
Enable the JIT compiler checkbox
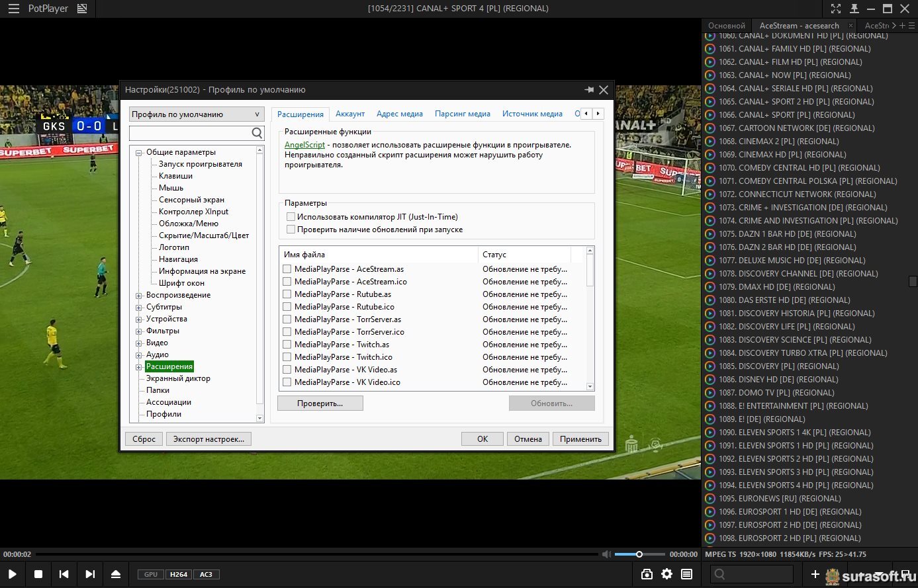tap(291, 217)
